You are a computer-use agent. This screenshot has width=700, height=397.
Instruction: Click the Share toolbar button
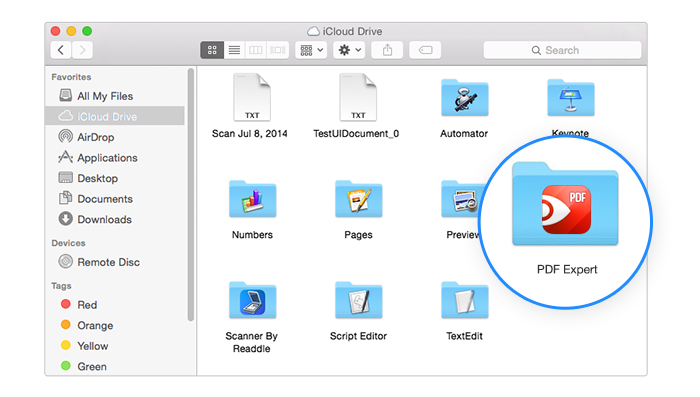387,50
